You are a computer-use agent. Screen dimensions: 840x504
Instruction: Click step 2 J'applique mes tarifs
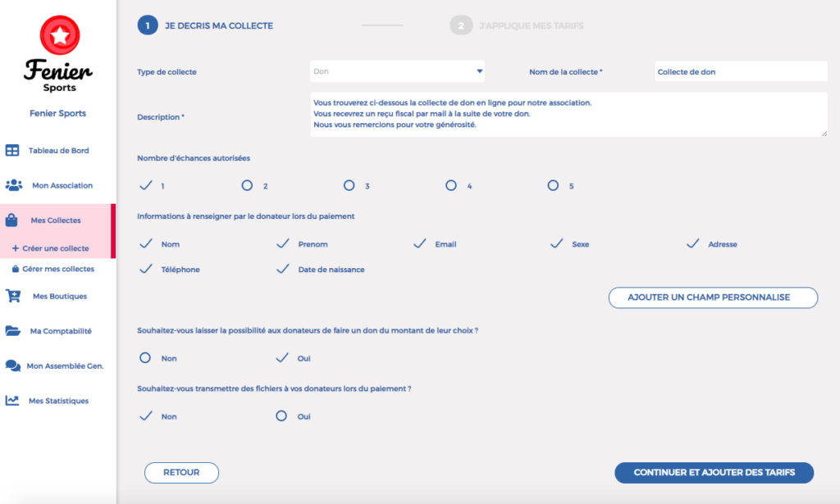pyautogui.click(x=518, y=25)
